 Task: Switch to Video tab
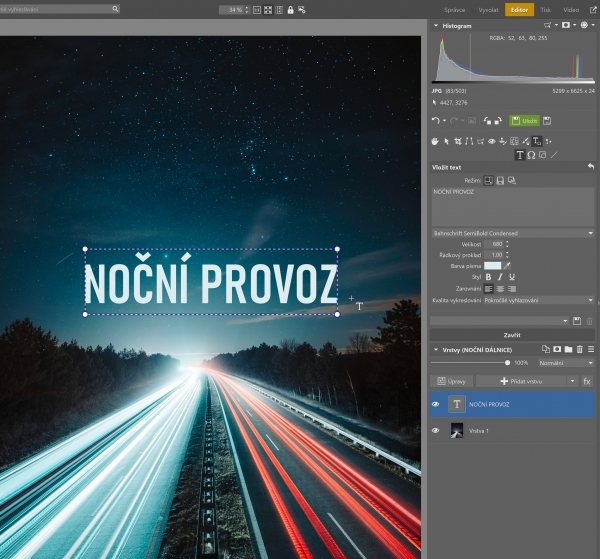coord(571,10)
